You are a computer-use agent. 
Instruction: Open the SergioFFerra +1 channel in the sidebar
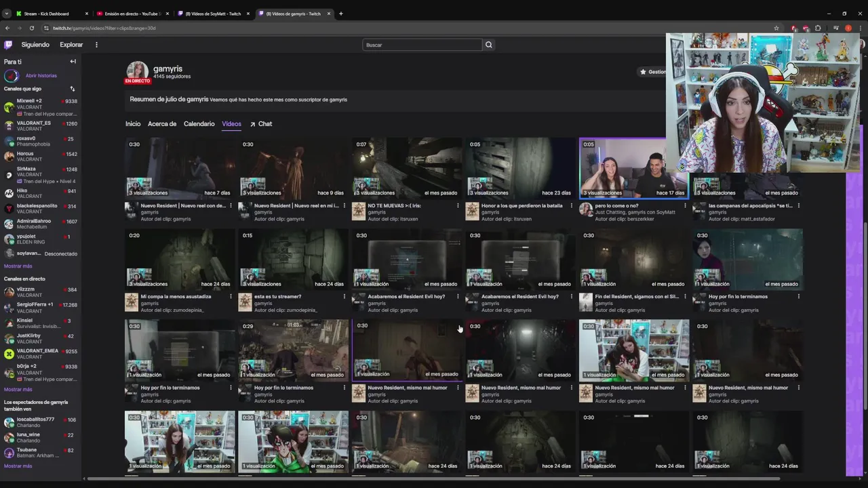pyautogui.click(x=41, y=308)
